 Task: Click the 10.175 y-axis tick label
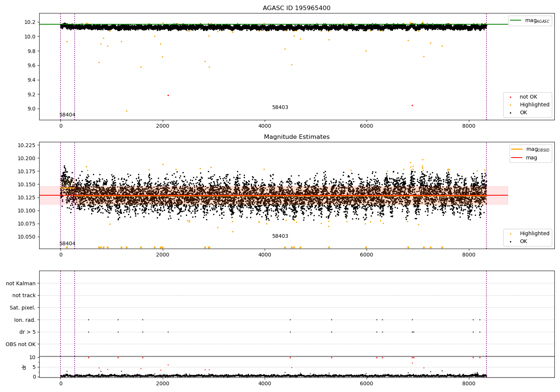(27, 171)
